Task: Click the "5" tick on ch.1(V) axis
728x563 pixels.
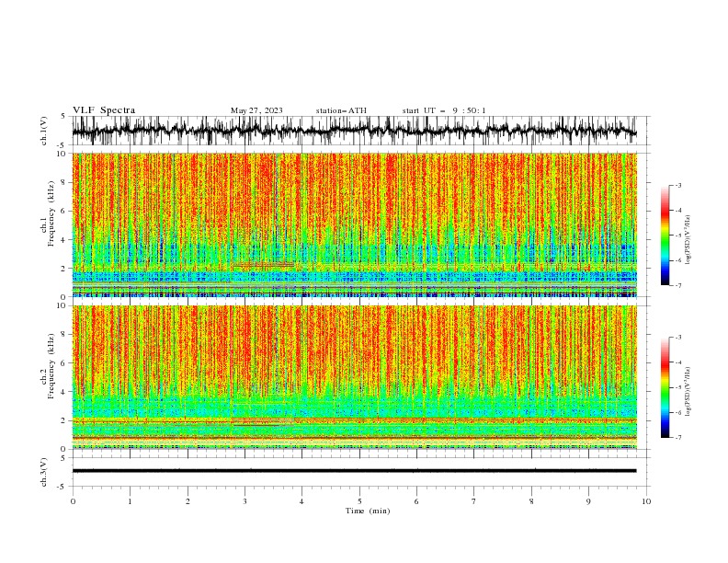Action: [63, 116]
